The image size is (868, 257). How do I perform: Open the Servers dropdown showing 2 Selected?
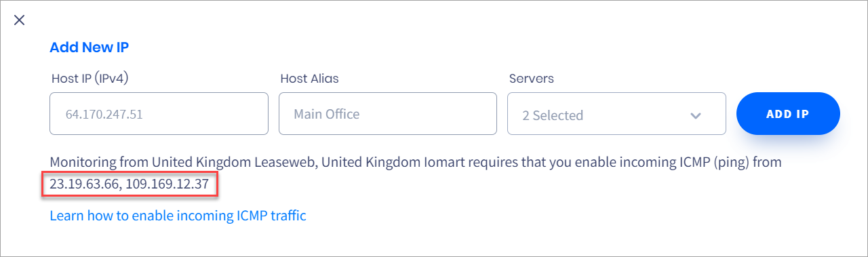pyautogui.click(x=616, y=114)
